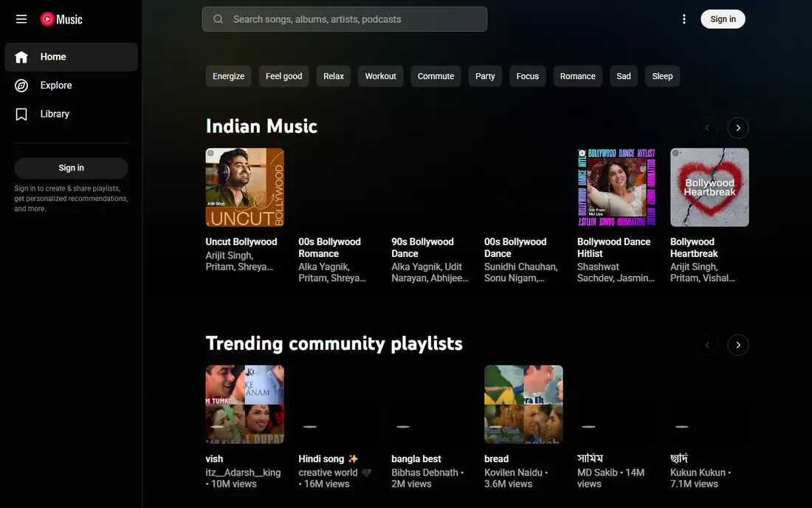Click the Explore compass icon

21,86
